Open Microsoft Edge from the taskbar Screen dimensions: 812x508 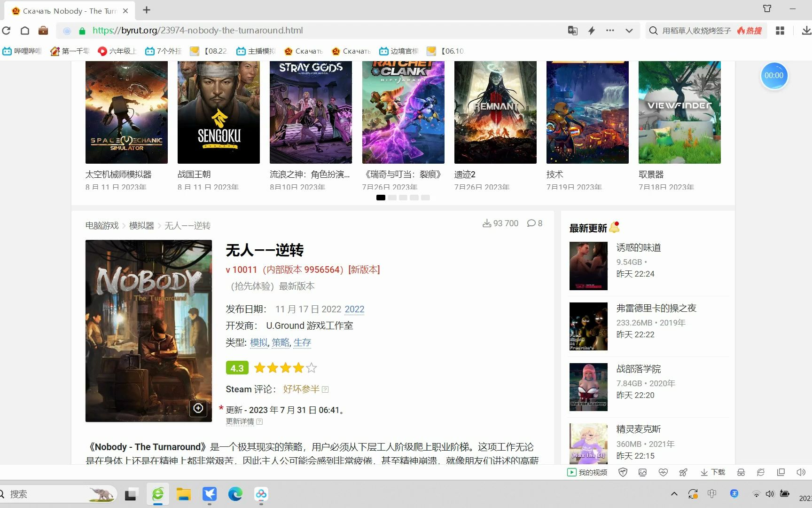235,494
